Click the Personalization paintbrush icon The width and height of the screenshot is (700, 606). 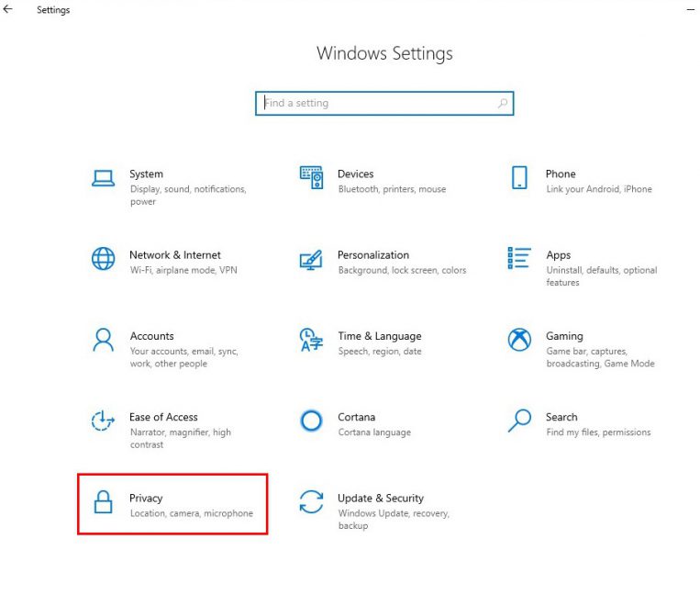click(x=311, y=259)
